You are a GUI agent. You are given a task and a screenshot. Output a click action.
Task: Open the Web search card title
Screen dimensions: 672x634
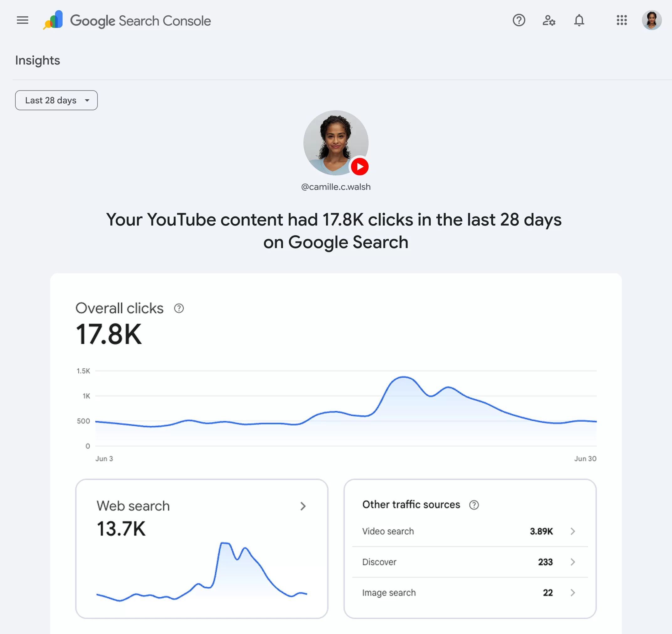pos(133,506)
